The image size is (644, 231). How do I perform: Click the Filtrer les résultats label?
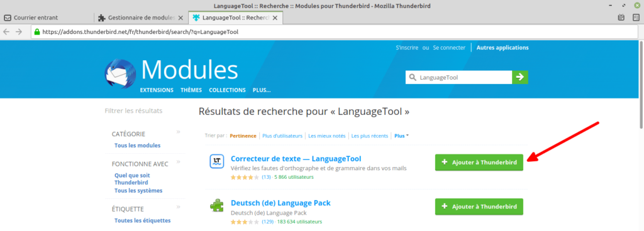pos(133,111)
